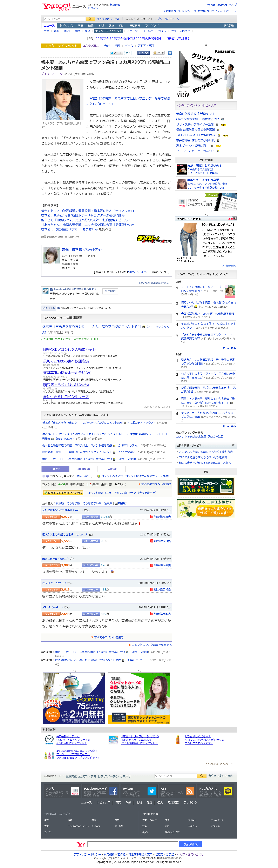Open the プライバシーポリシー footer link

point(87,854)
